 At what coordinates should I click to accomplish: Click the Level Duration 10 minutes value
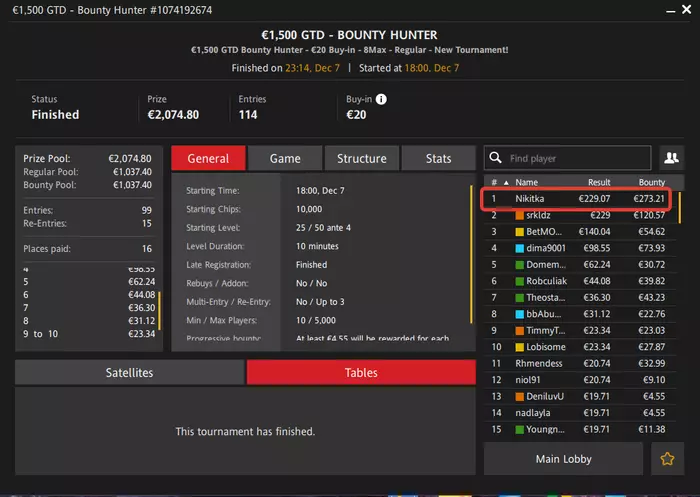pos(317,246)
